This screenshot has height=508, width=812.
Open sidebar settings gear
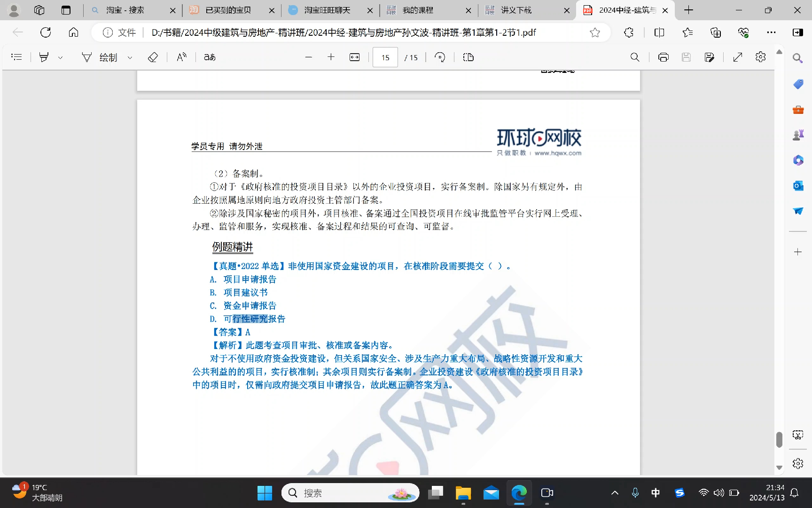tap(798, 464)
